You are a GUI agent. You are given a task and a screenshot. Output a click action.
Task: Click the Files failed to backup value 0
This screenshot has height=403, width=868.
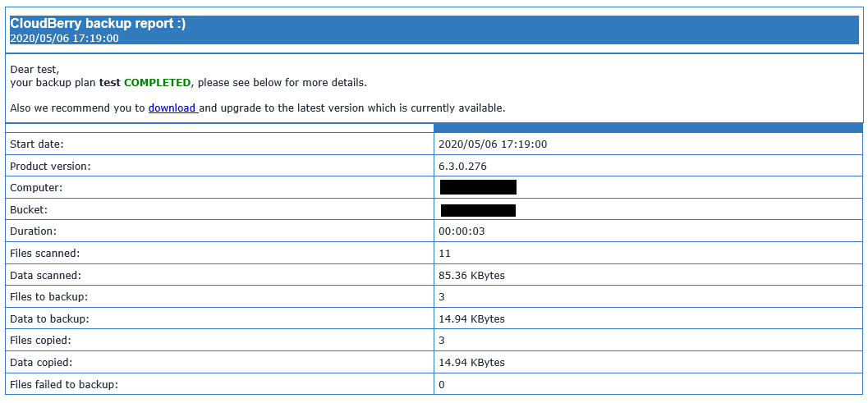click(442, 384)
